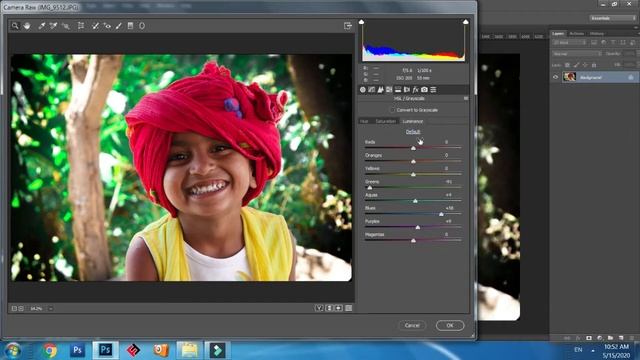
Task: Open File Explorer from the taskbar
Action: pos(189,351)
